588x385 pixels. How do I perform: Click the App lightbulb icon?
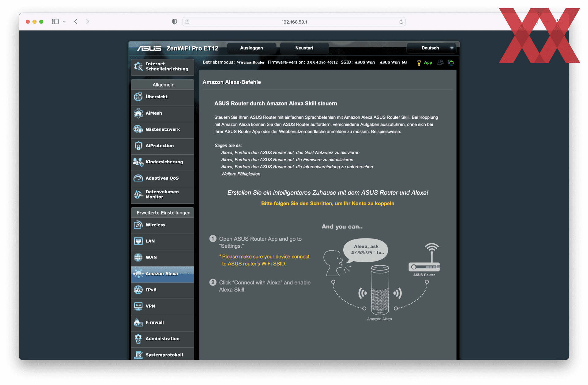[419, 63]
